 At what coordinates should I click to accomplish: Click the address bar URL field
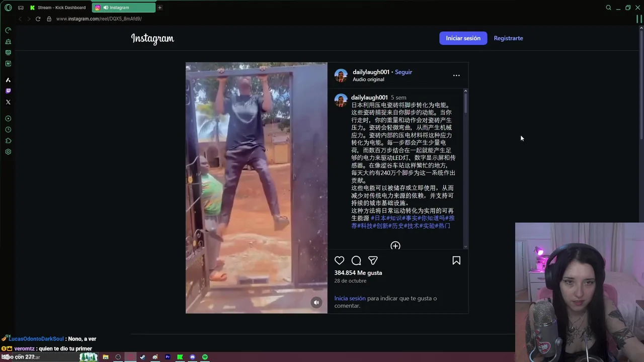(x=99, y=19)
